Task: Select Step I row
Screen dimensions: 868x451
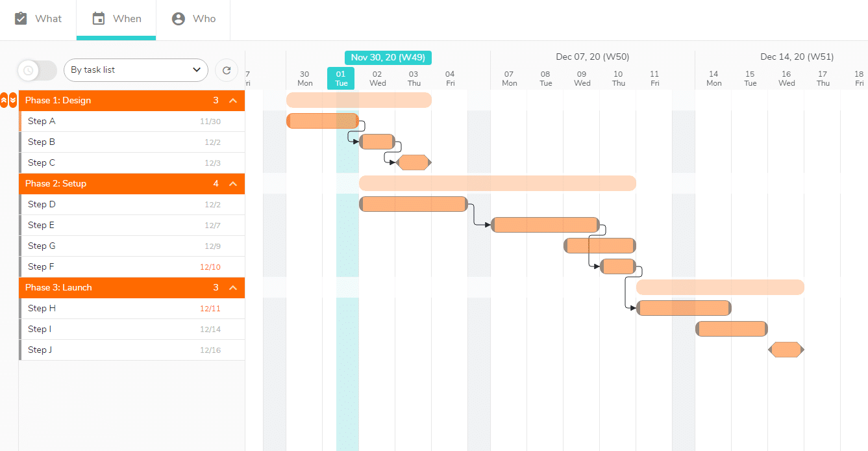Action: pos(132,329)
